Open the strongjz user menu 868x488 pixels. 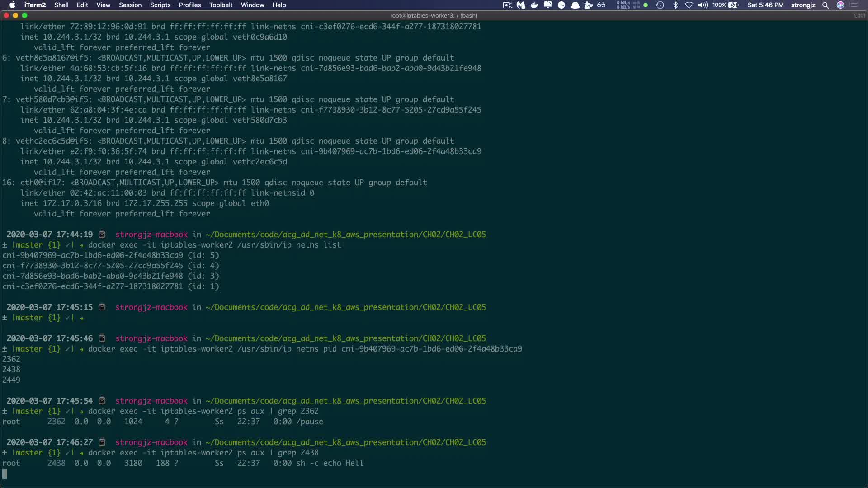803,5
